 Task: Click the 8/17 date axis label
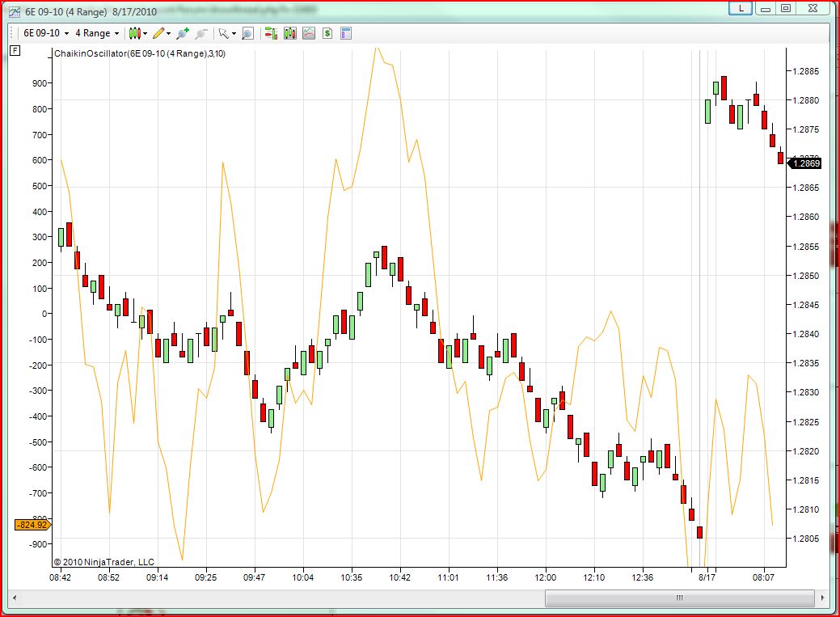pos(707,577)
